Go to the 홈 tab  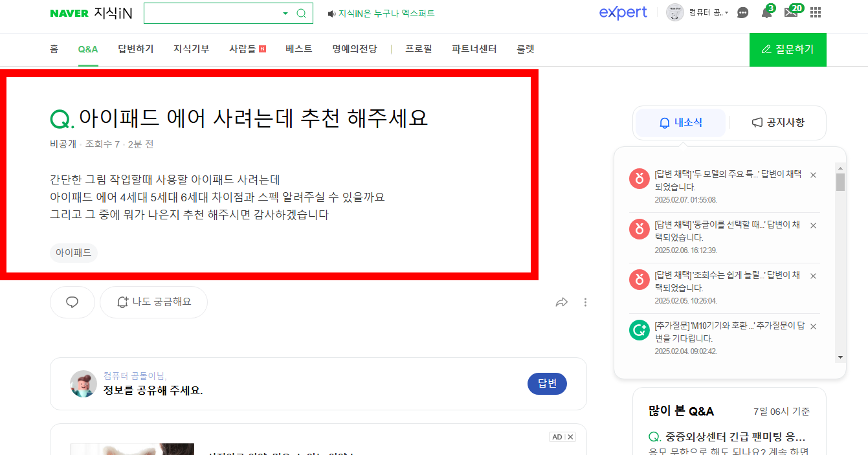tap(54, 49)
